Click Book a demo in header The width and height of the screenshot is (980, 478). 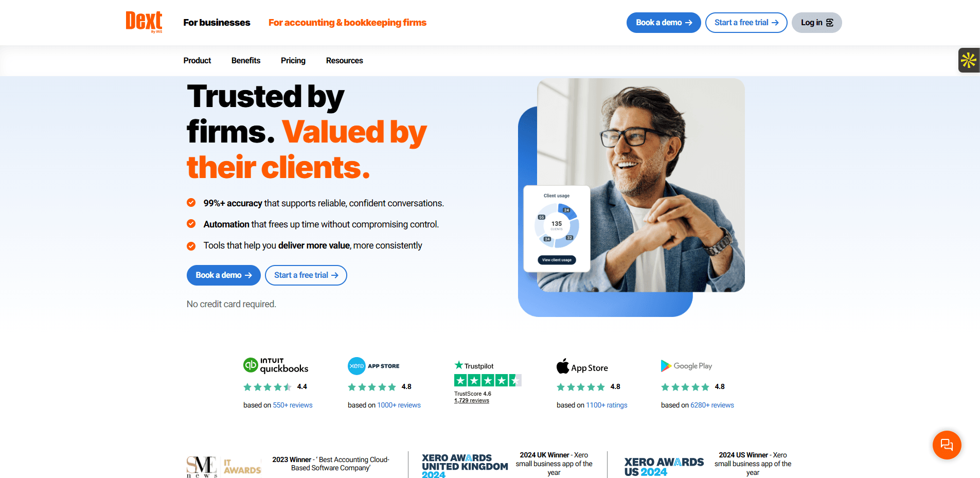click(x=664, y=23)
